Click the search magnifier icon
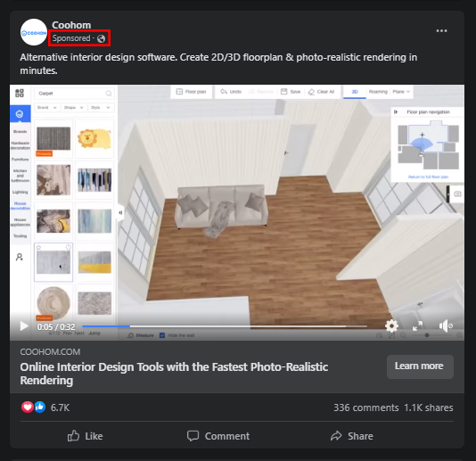The height and width of the screenshot is (461, 476). (x=109, y=94)
